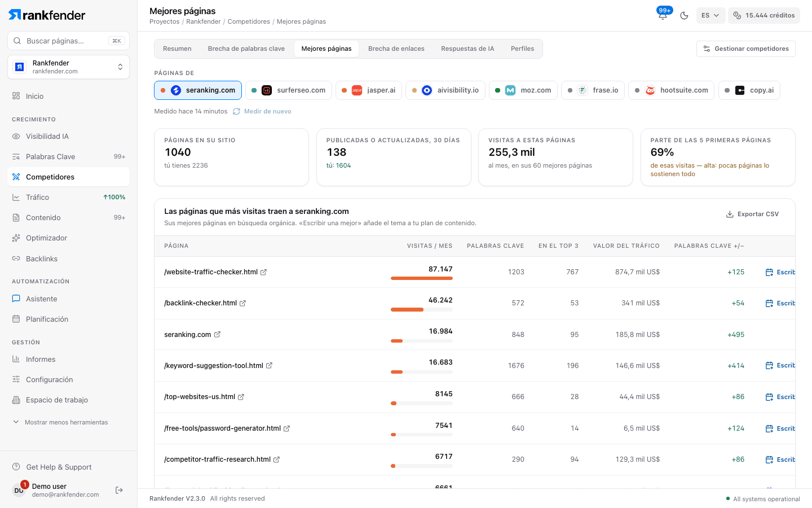
Task: Switch to the Perfiles tab
Action: [x=522, y=49]
